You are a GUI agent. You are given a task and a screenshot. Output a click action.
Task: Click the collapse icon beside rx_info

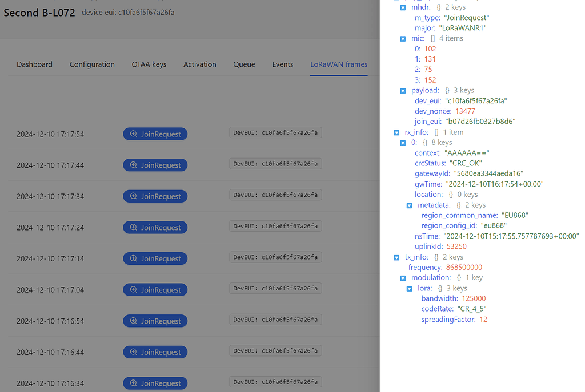tap(396, 132)
